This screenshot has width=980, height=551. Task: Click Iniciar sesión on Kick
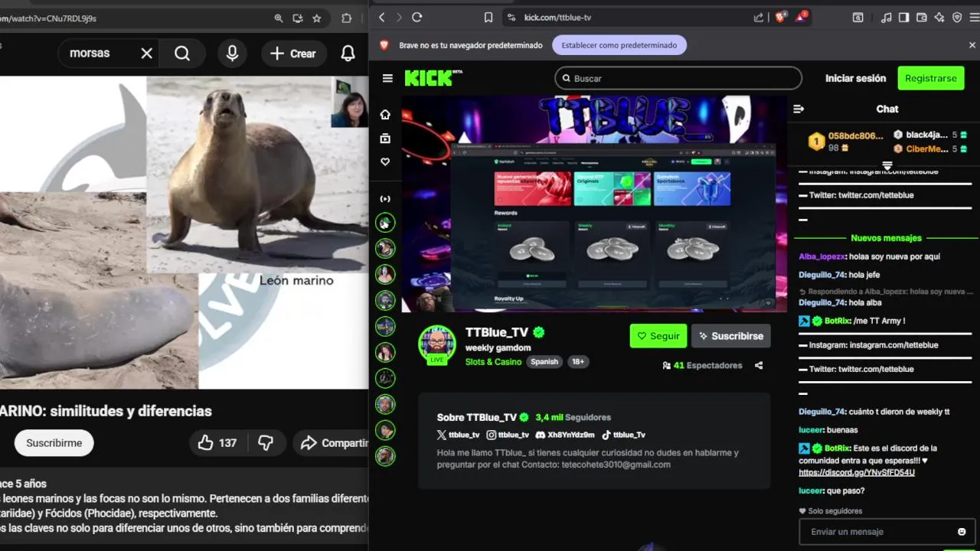coord(855,78)
